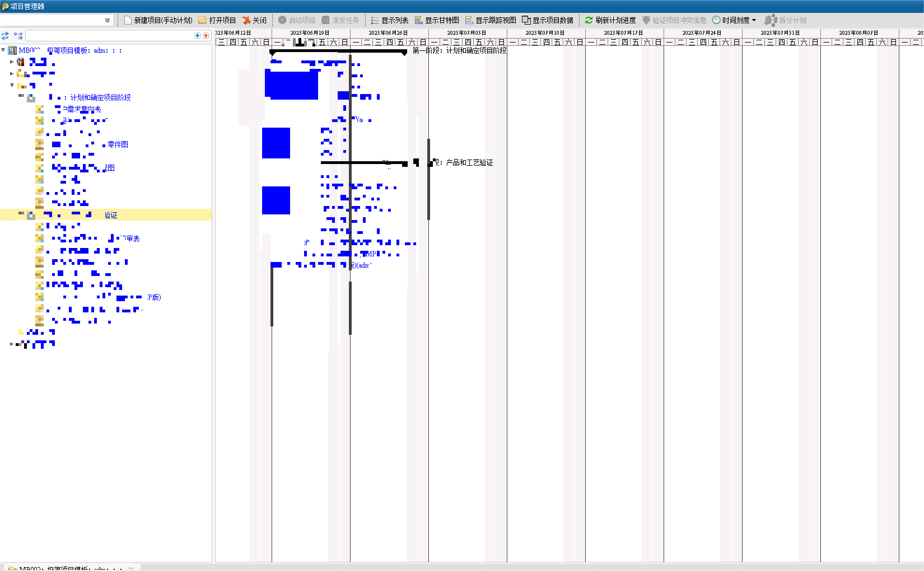Click the refresh icon above the project tree
This screenshot has width=924, height=571.
pyautogui.click(x=5, y=35)
